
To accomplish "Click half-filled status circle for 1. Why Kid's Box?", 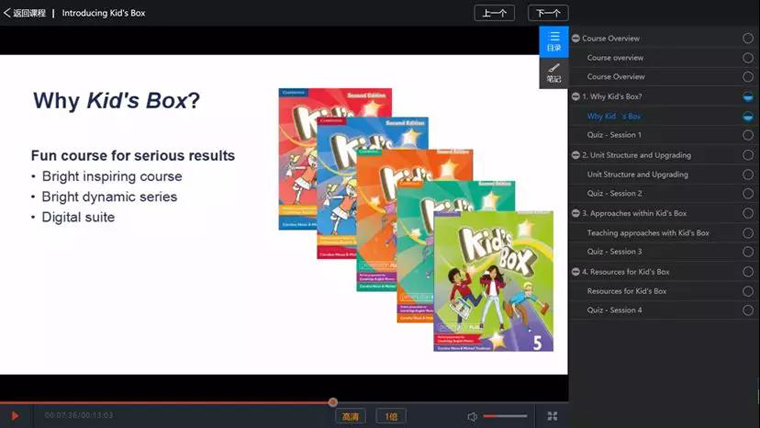I will (748, 97).
